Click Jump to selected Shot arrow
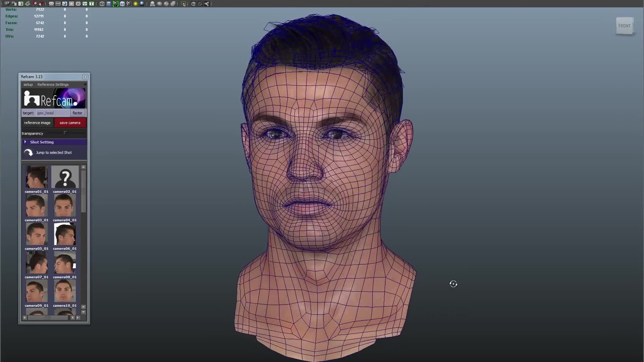Viewport: 644px width, 362px height. (29, 153)
